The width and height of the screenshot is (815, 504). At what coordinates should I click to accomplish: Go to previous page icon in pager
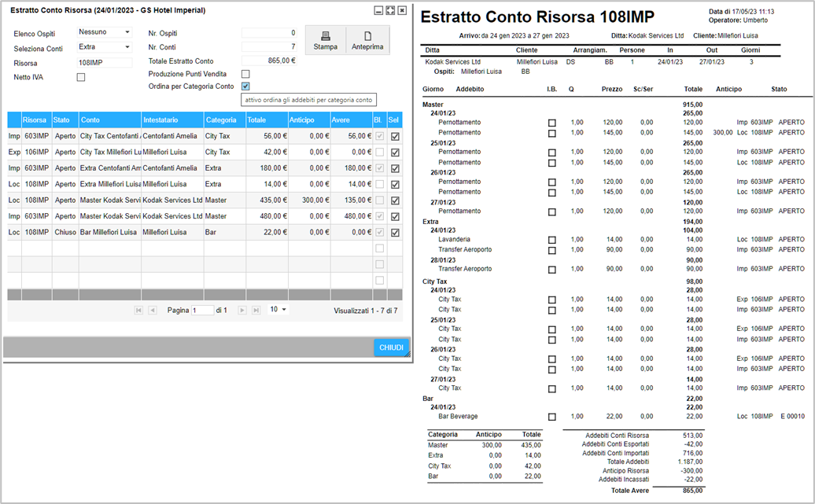click(153, 311)
